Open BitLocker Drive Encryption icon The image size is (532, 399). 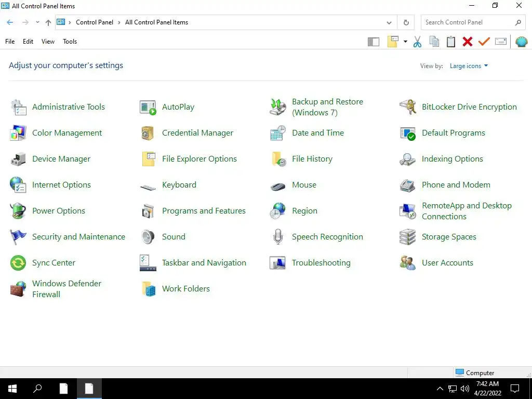(x=407, y=107)
